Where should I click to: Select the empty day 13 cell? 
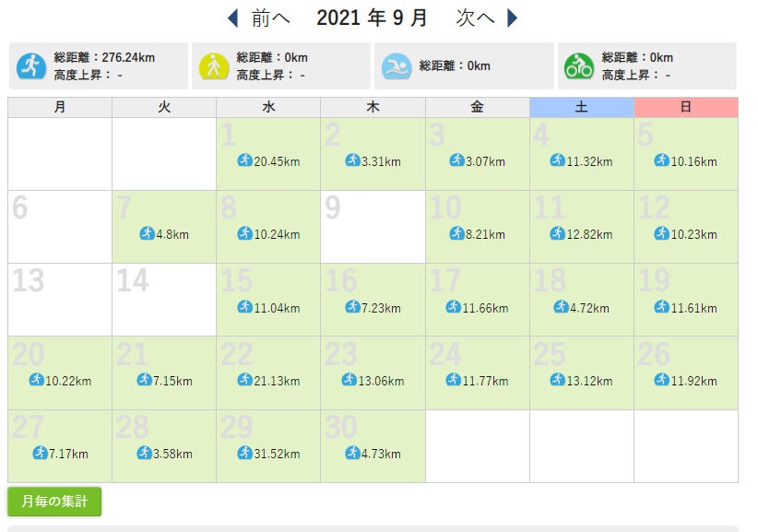point(60,300)
